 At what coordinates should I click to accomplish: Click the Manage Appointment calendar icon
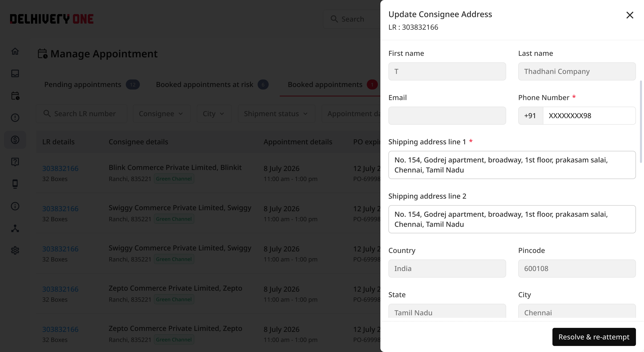(x=43, y=54)
